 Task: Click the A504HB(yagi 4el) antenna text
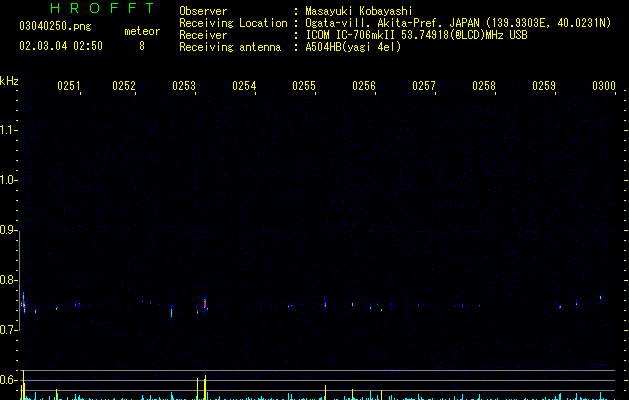click(x=353, y=47)
